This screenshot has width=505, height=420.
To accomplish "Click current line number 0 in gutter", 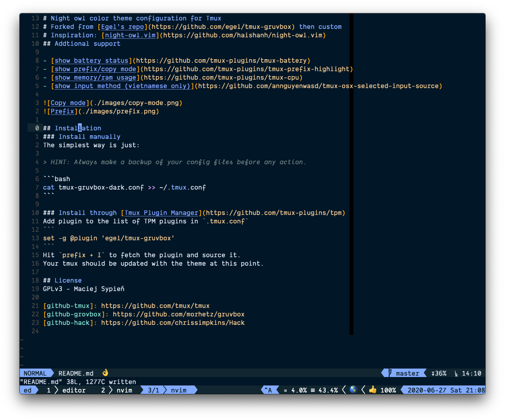I will click(37, 128).
